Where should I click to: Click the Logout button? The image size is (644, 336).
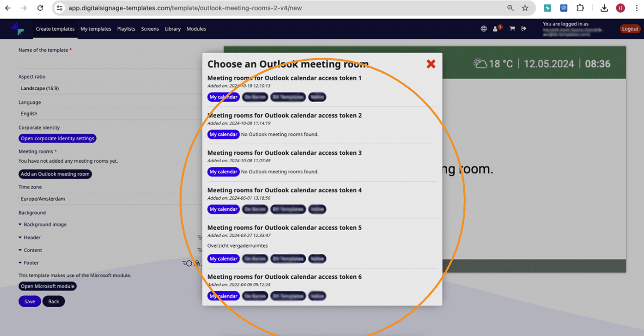pos(630,29)
